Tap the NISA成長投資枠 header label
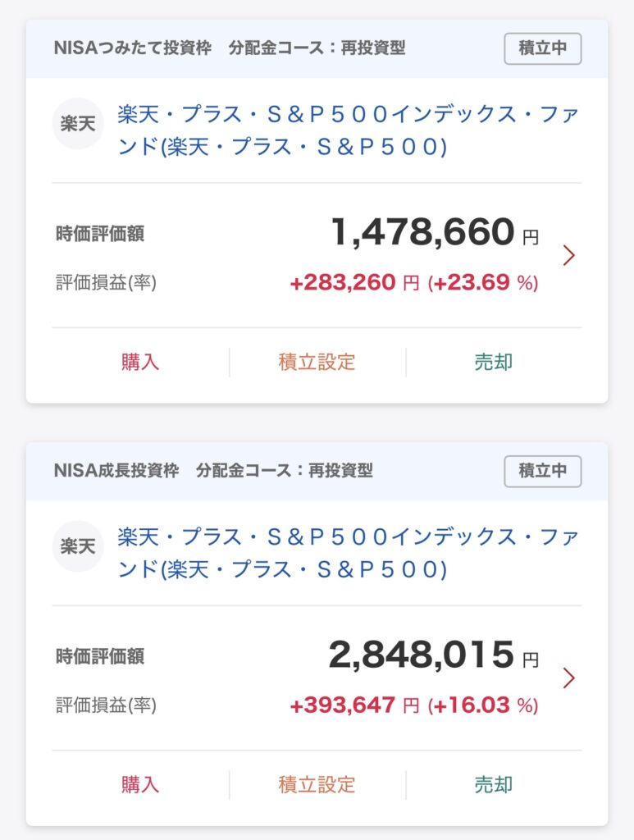This screenshot has height=840, width=634. (116, 471)
